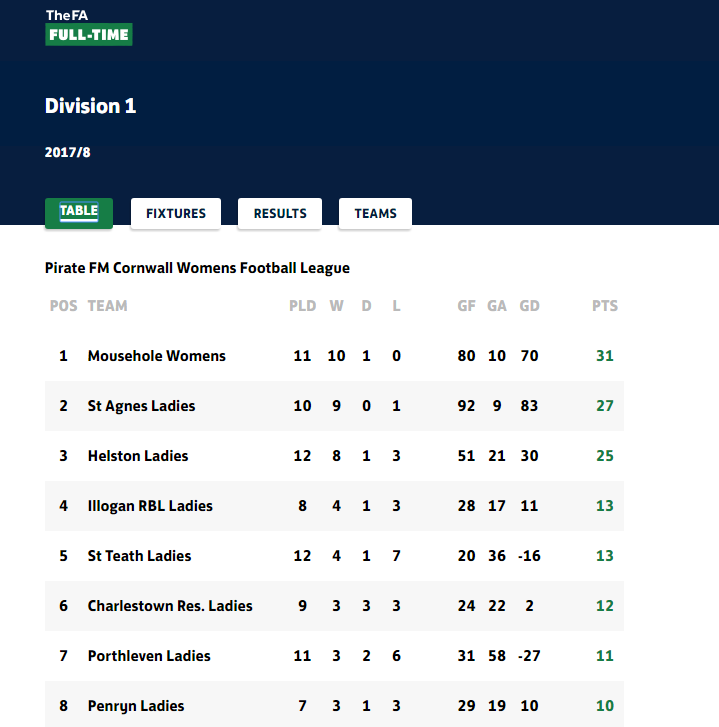The width and height of the screenshot is (719, 727).
Task: Open St Agnes Ladies team page
Action: (x=141, y=406)
